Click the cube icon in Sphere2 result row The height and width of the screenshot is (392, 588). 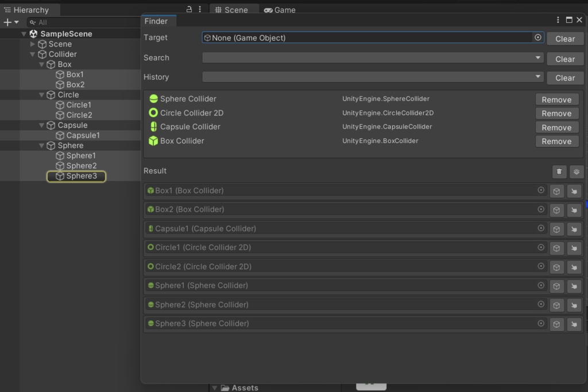pos(557,305)
